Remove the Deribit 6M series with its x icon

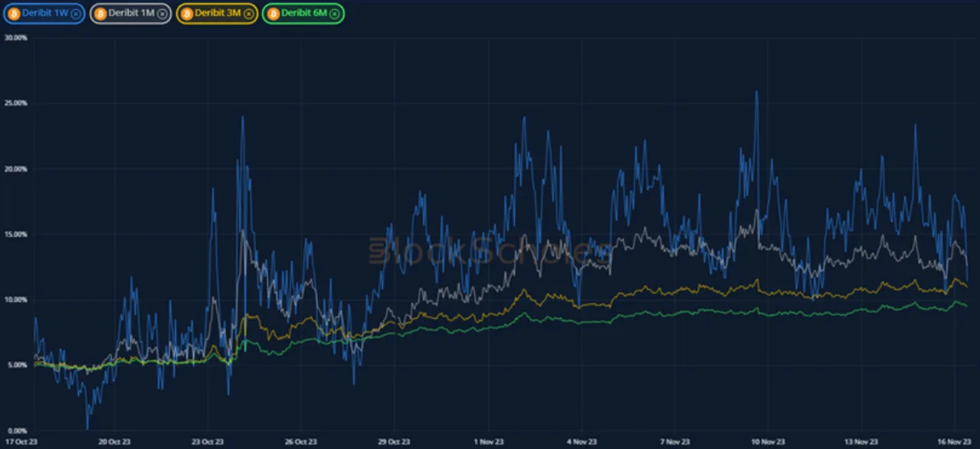tap(336, 14)
